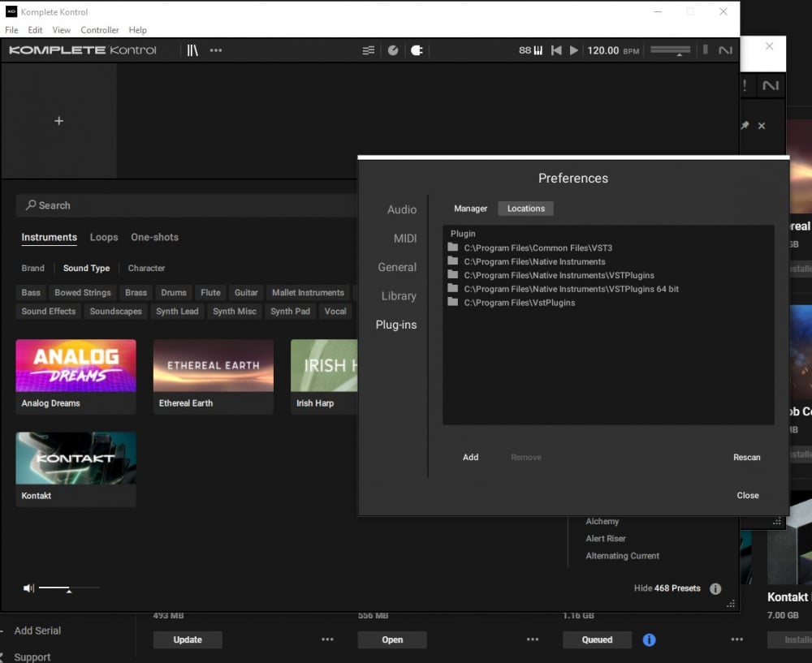
Task: Toggle the Sound Effects tag
Action: pos(49,311)
